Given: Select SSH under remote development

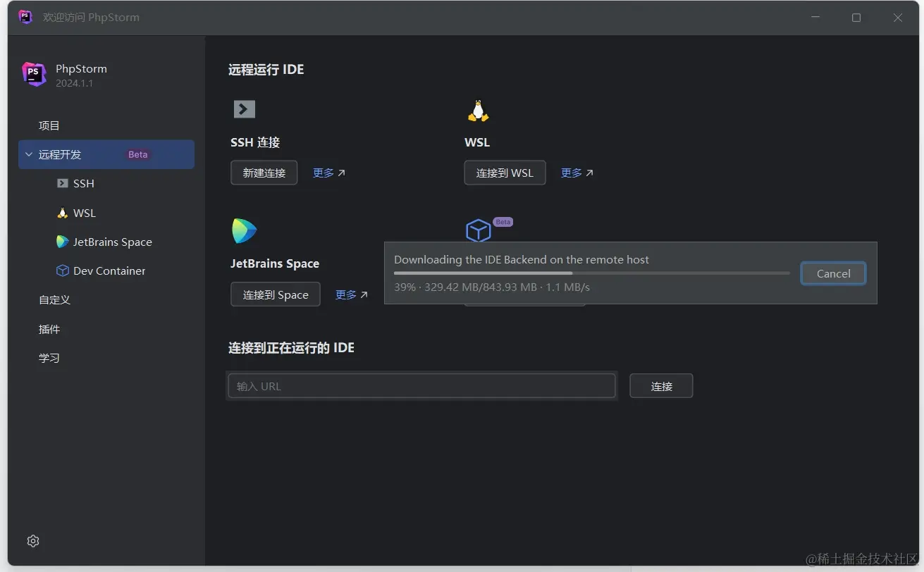Looking at the screenshot, I should click(x=84, y=183).
